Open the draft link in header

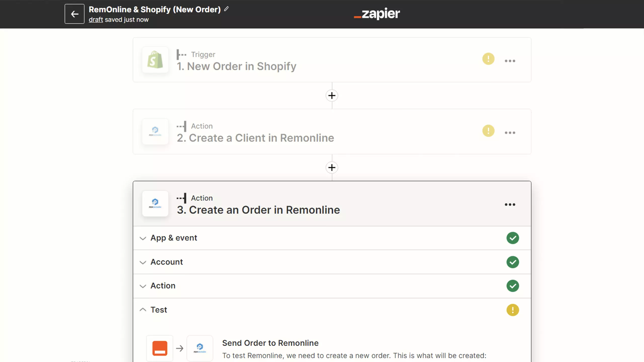pos(96,20)
